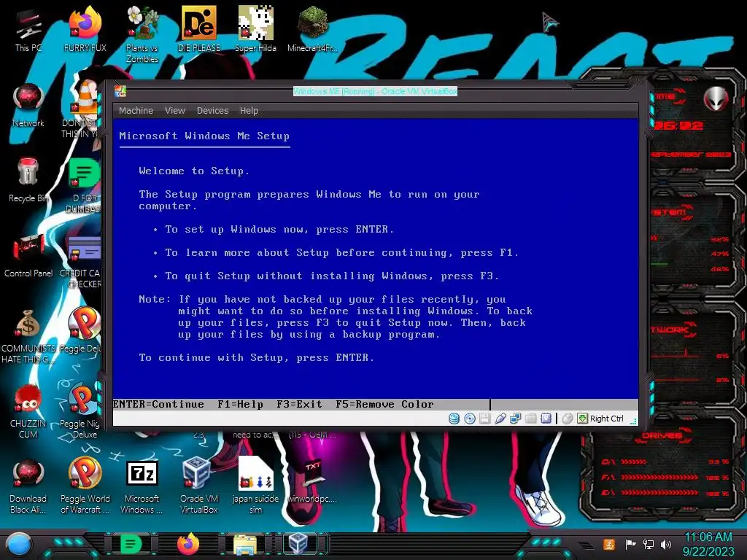Screen dimensions: 747x560
Task: Select the CHUZZIN CUM desktop icon
Action: coord(28,411)
